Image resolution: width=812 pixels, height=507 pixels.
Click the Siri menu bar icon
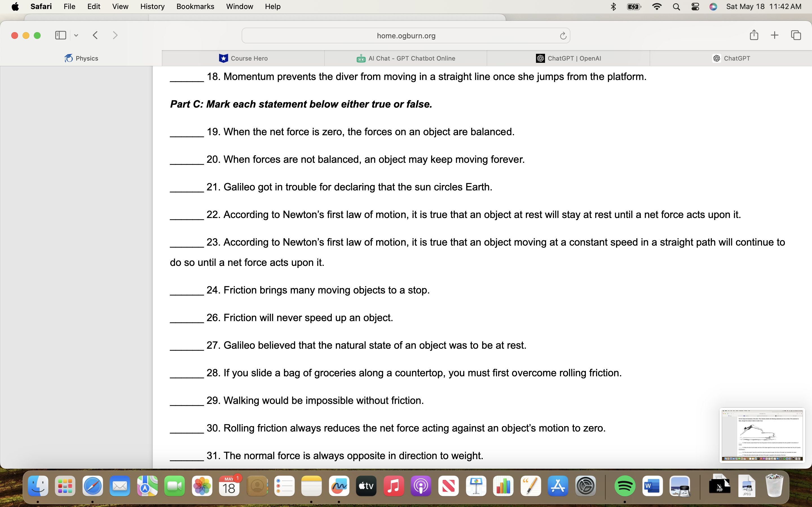point(713,7)
